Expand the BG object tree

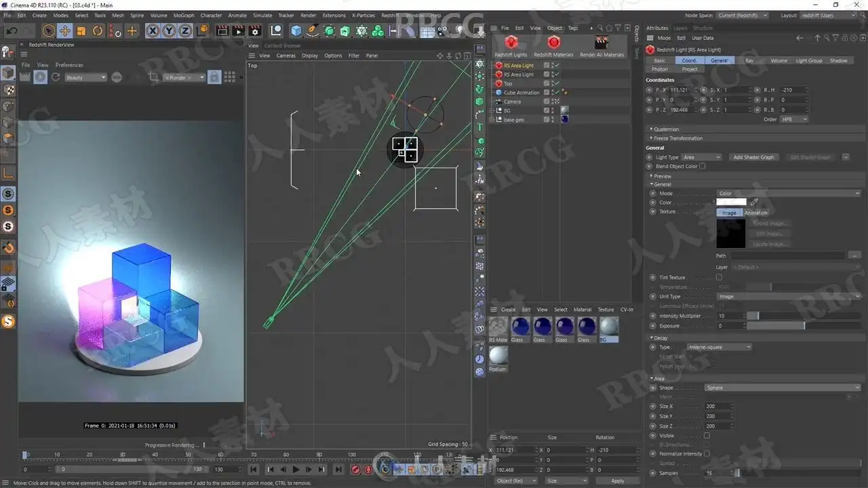[492, 110]
